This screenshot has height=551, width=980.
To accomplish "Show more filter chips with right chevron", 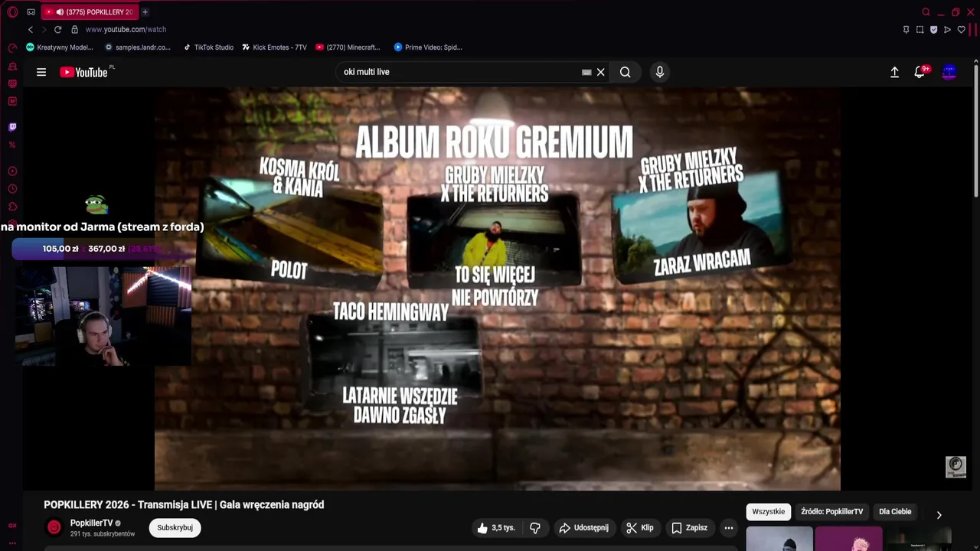I will (939, 515).
